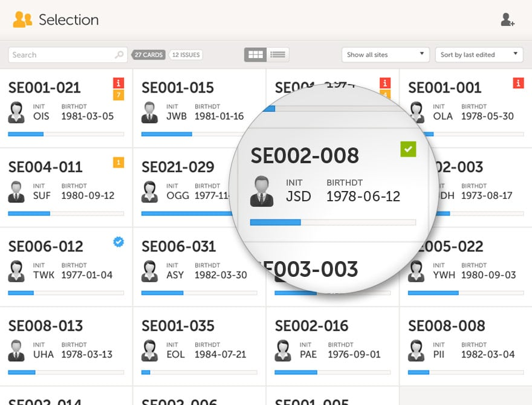Click orange 1 badge on SE004-011
The width and height of the screenshot is (532, 405).
pyautogui.click(x=118, y=163)
